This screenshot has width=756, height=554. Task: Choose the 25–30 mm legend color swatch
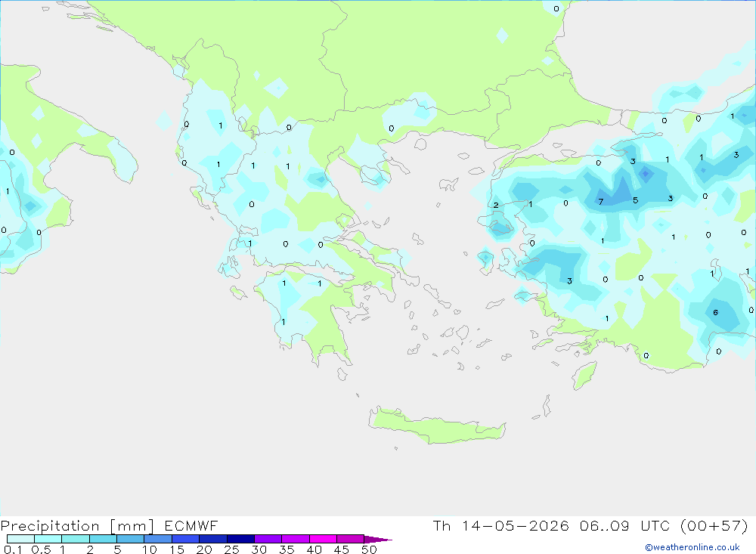pos(240,539)
